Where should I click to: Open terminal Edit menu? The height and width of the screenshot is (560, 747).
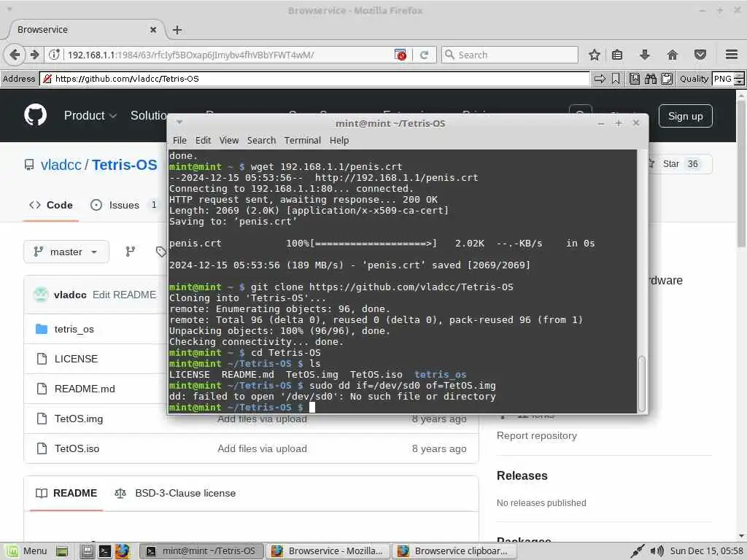203,141
